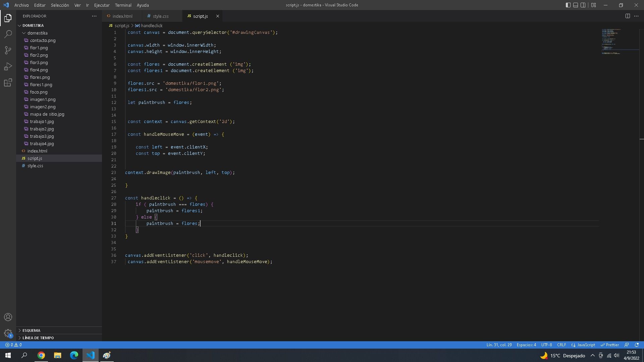Click handleclick in the breadcrumb
Viewport: 644px width, 362px height.
(x=152, y=25)
